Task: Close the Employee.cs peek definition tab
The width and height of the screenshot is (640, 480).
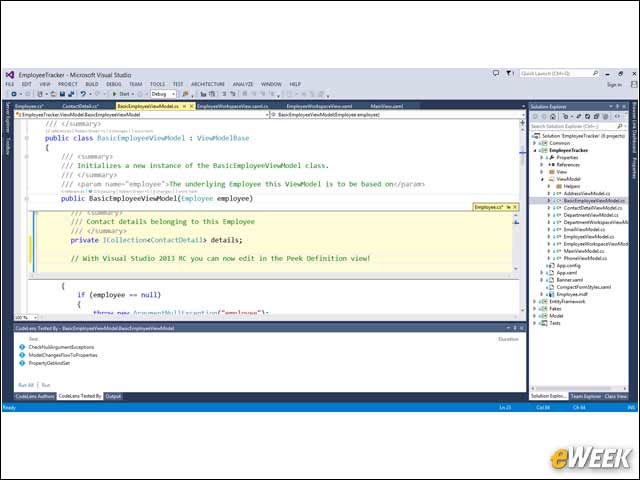Action: pos(515,207)
